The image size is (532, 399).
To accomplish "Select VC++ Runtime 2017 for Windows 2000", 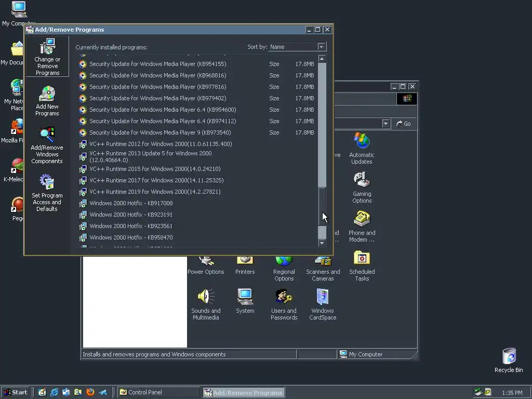I will pos(197,180).
